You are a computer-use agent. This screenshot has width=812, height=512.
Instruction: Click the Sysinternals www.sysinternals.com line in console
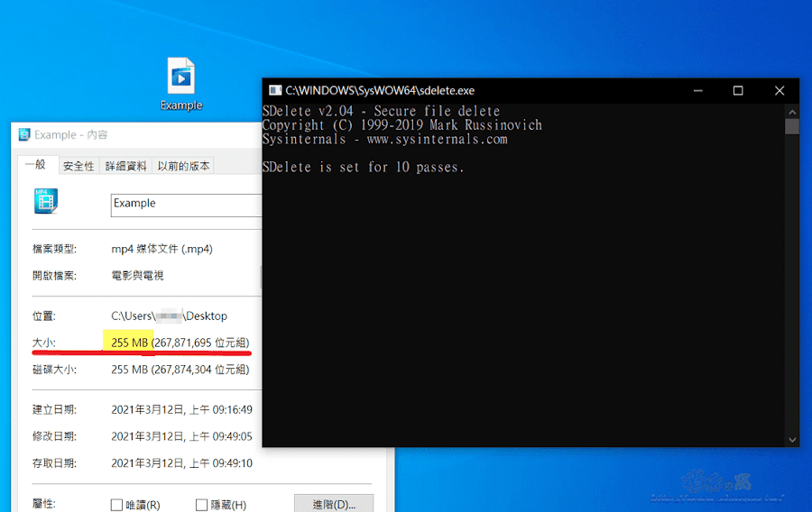coord(384,139)
